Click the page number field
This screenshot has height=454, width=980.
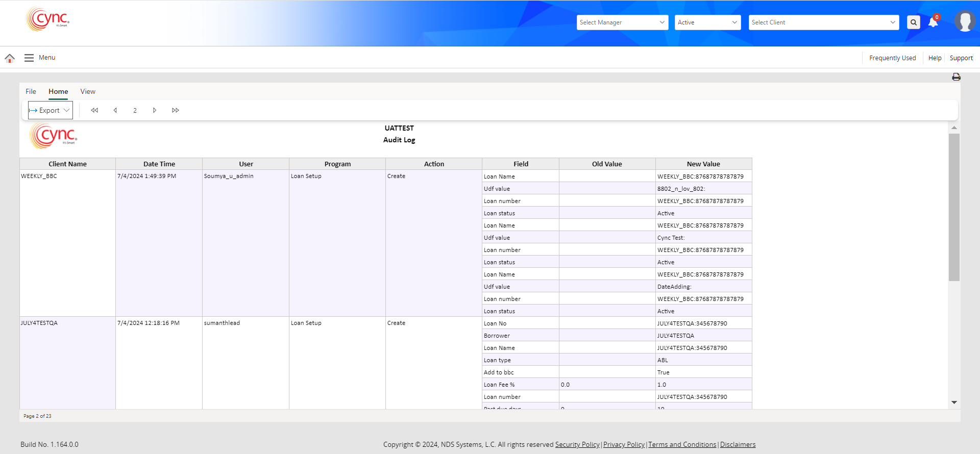[x=135, y=110]
